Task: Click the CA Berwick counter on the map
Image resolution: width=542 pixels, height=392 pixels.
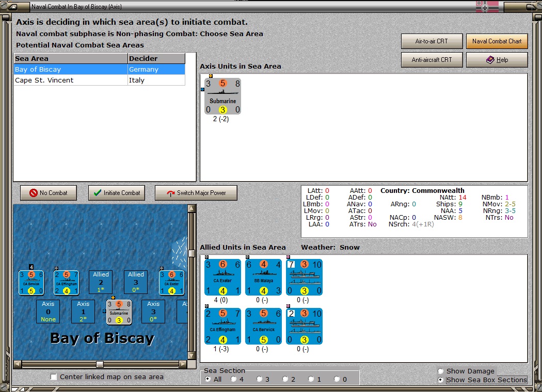Action: pos(31,283)
